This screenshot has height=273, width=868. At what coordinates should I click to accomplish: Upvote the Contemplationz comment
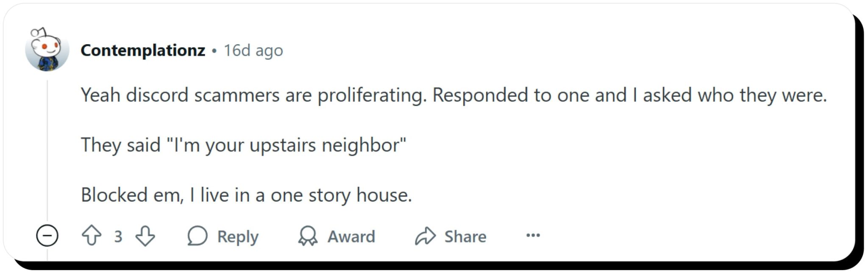tap(92, 236)
